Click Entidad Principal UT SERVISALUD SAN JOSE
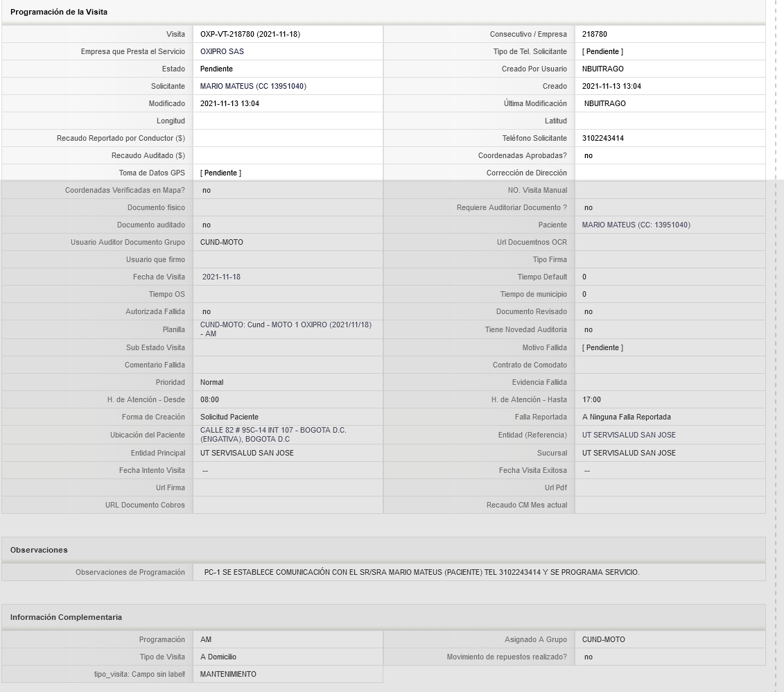Screen dimensions: 784x692 point(247,453)
